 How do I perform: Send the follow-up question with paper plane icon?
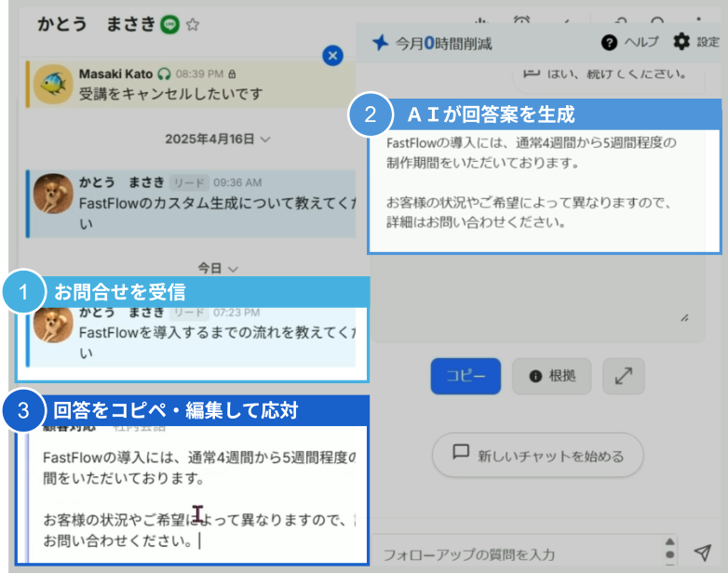(x=702, y=552)
